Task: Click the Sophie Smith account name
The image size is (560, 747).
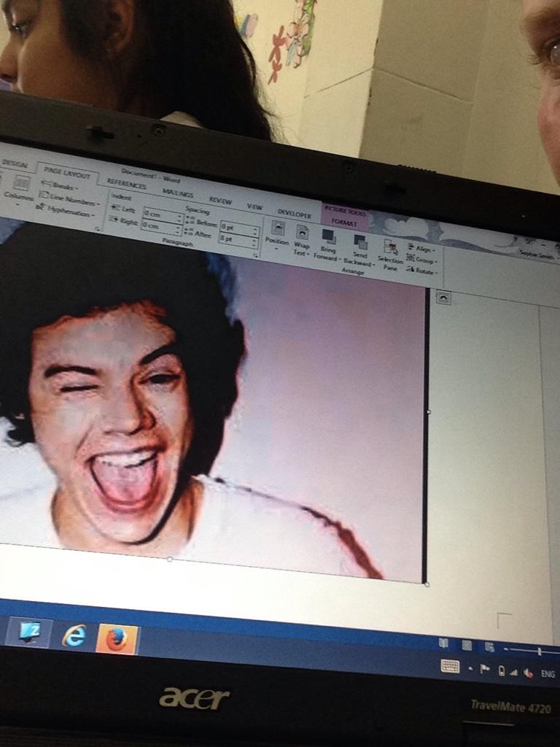Action: coord(537,256)
